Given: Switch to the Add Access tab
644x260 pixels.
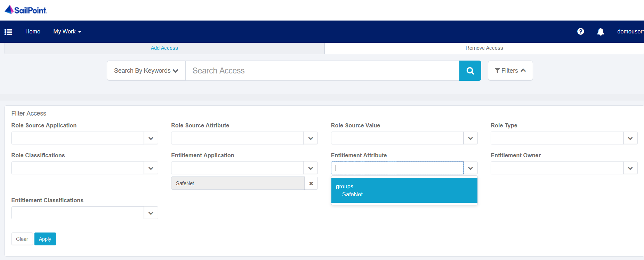Looking at the screenshot, I should click(x=164, y=48).
